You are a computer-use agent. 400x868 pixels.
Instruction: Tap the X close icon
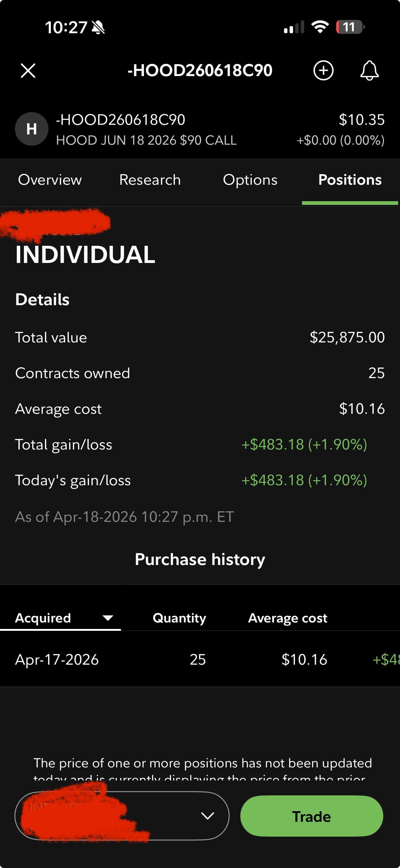coord(28,71)
